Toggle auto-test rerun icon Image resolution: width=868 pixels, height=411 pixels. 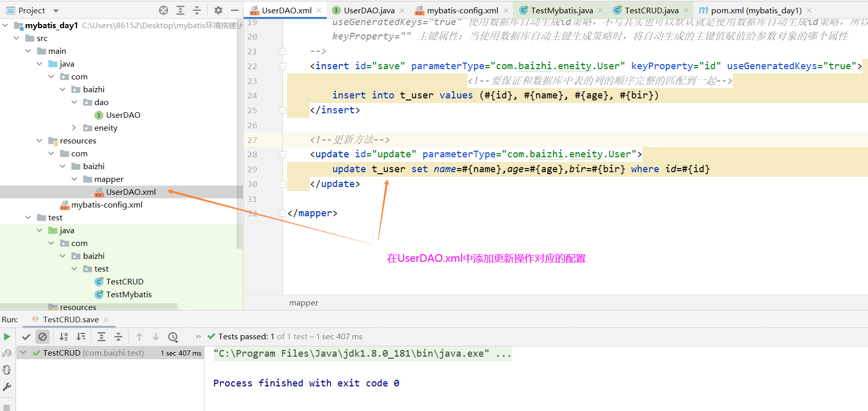[7, 370]
